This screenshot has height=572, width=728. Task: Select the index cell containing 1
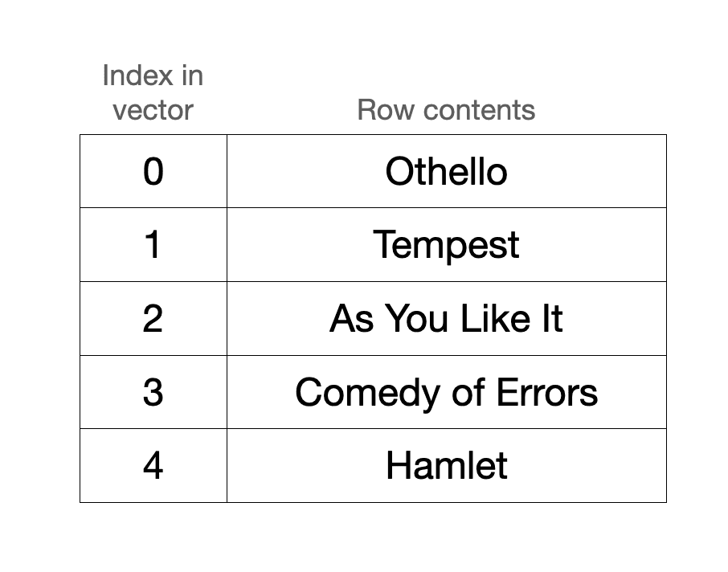tap(153, 245)
